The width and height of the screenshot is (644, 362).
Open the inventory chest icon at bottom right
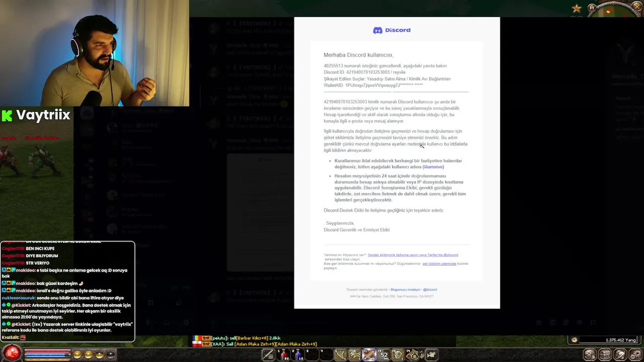point(605,354)
